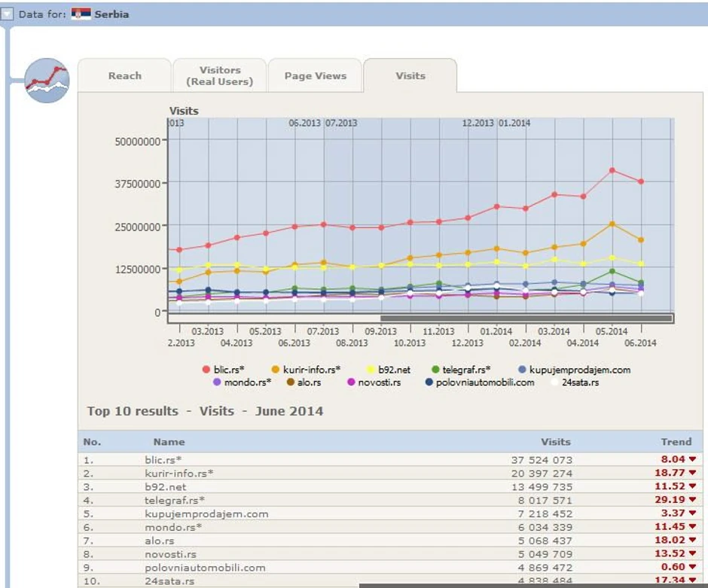The width and height of the screenshot is (708, 588).
Task: Collapse the Data for Serbia section arrow
Action: pos(7,14)
